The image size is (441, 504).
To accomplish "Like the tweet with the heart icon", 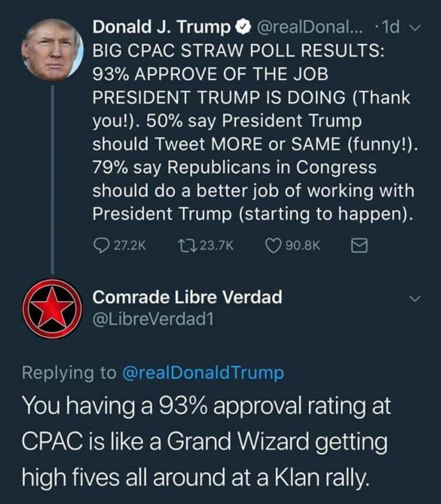I will pos(274,245).
